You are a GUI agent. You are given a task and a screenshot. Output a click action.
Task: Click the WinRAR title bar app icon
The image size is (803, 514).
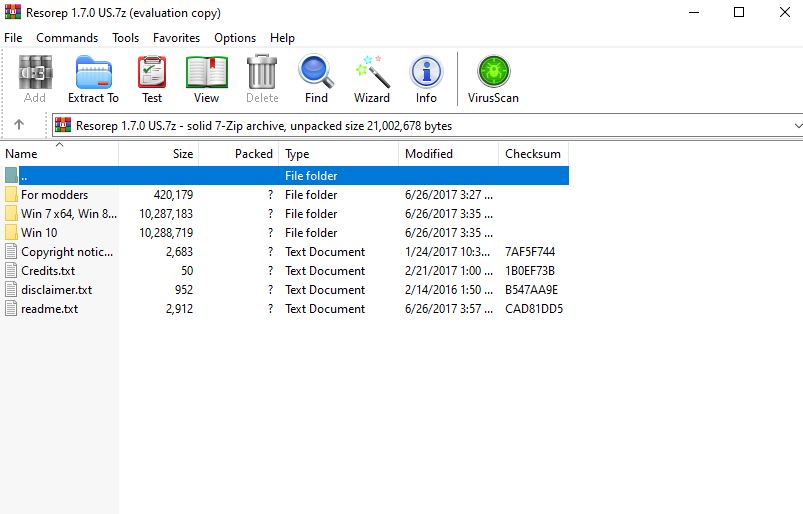pos(13,12)
